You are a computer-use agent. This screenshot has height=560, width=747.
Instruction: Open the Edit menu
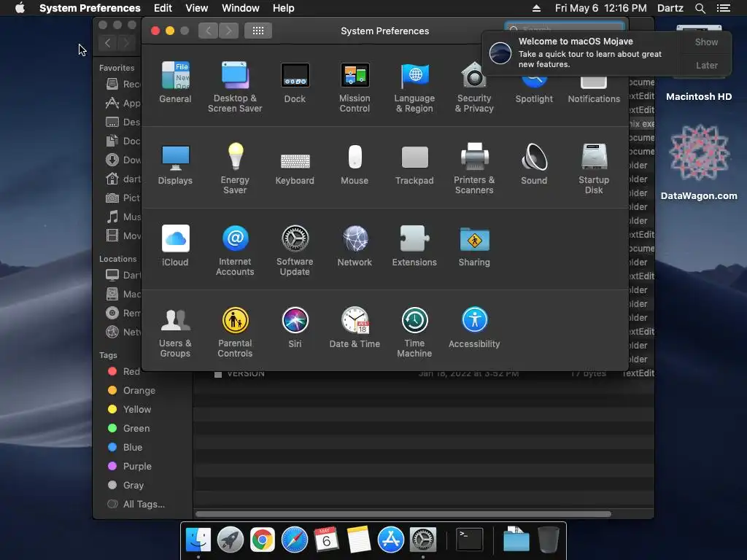(x=163, y=8)
